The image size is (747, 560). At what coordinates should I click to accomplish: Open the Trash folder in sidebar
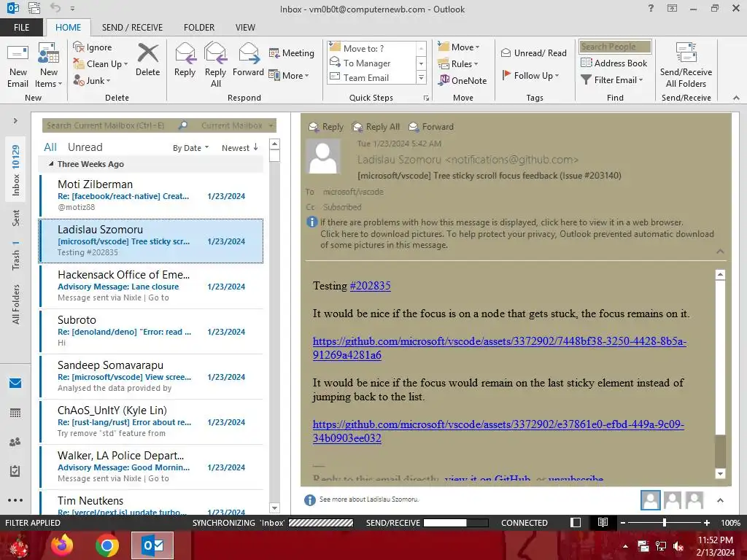click(x=16, y=256)
